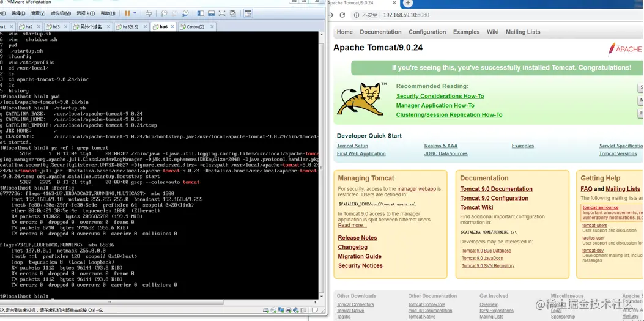
Task: Open the Tomcat 9.0 Bug Database link
Action: tap(486, 251)
